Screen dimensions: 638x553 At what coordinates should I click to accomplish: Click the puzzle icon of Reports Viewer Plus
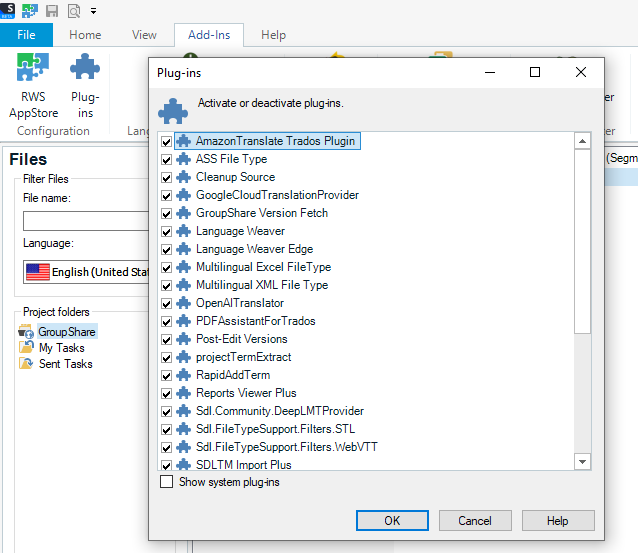click(184, 393)
